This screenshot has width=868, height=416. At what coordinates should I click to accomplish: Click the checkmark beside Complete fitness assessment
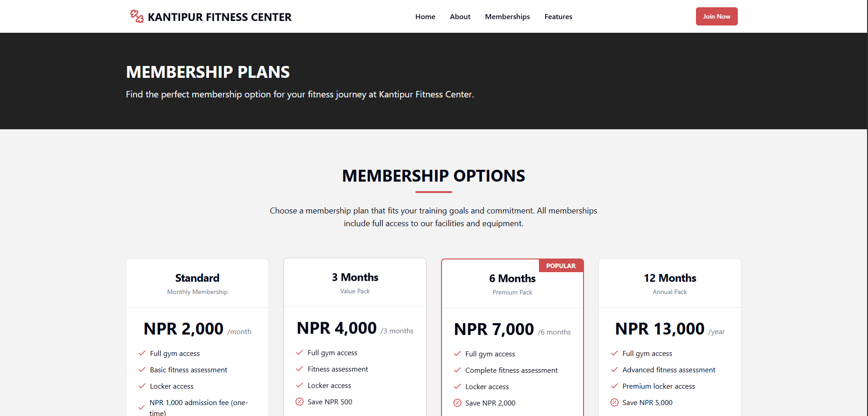click(x=457, y=370)
